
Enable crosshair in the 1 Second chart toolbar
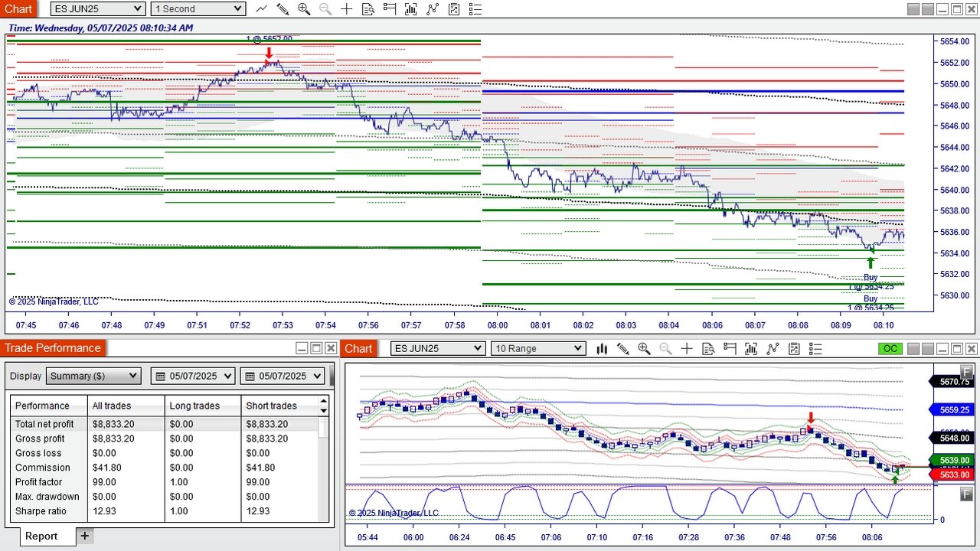347,9
